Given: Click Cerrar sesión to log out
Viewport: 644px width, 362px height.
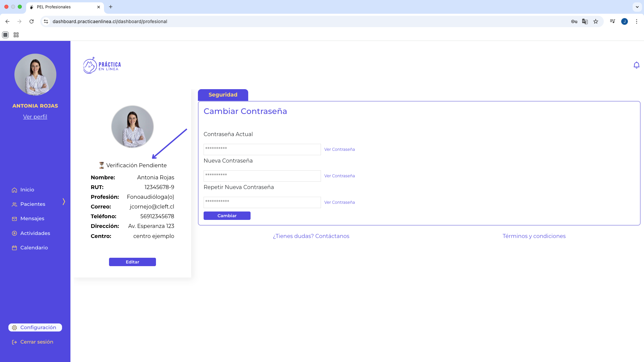Looking at the screenshot, I should (x=37, y=342).
